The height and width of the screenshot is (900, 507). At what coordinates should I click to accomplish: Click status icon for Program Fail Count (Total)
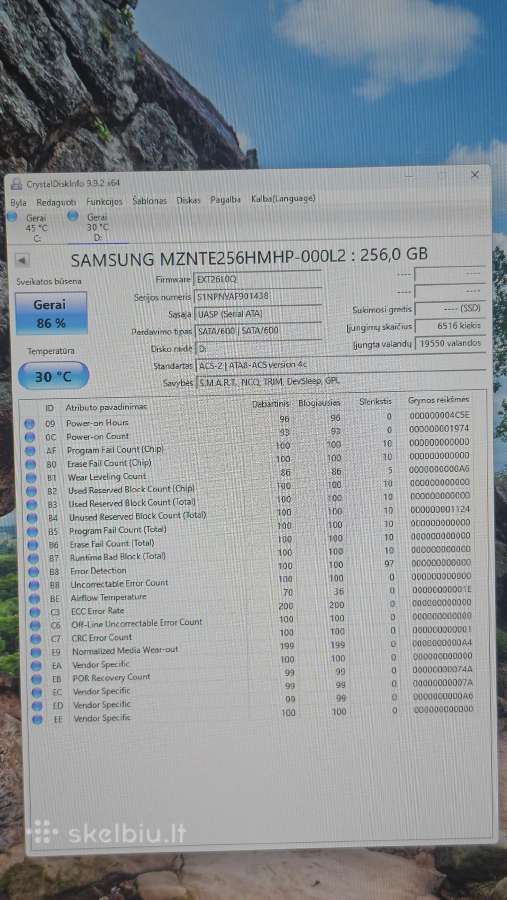coord(33,532)
